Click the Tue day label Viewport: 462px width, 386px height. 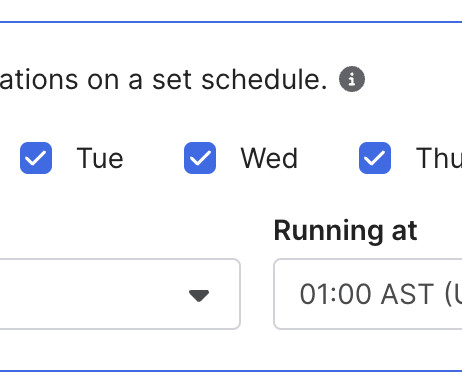click(x=100, y=158)
